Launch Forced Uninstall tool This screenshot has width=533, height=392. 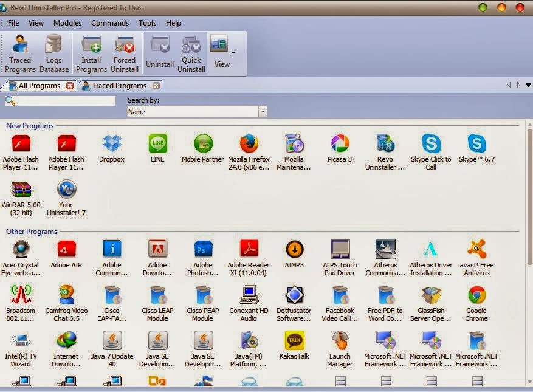click(125, 53)
